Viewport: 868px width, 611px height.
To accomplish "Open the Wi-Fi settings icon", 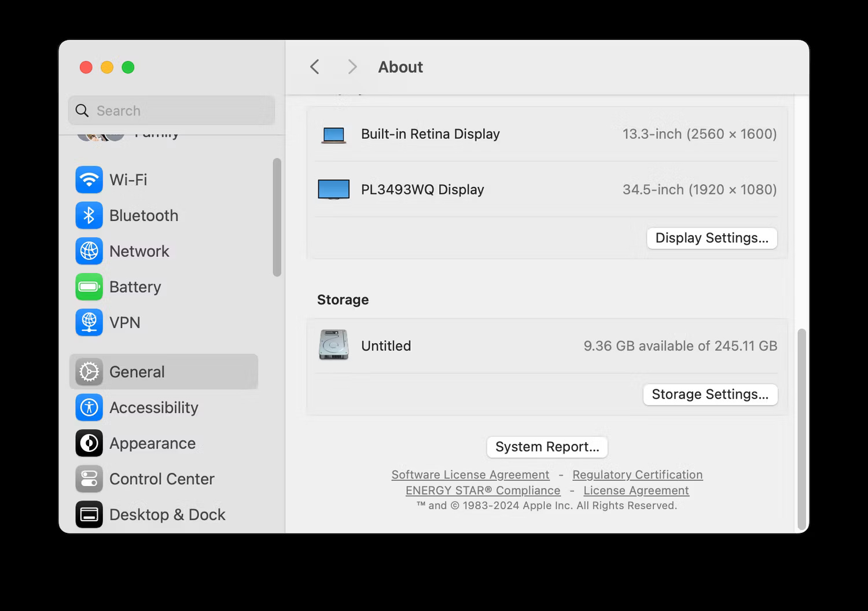I will coord(89,180).
